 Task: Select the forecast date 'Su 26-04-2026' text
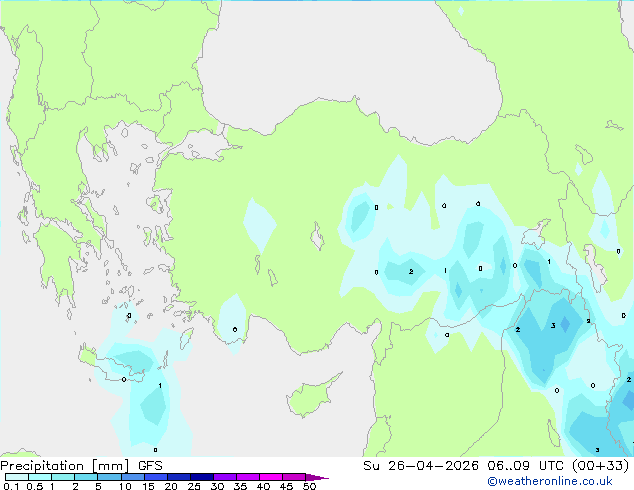(x=421, y=466)
